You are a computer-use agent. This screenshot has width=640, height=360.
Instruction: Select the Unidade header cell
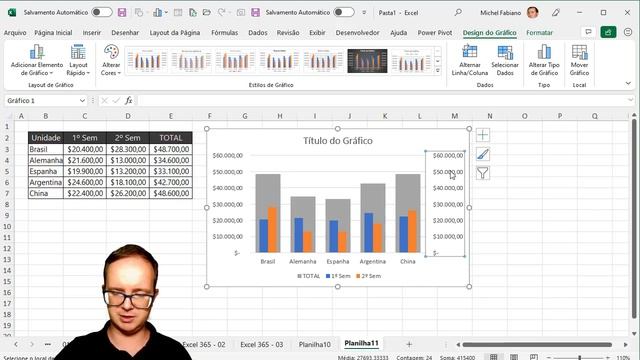(x=46, y=138)
